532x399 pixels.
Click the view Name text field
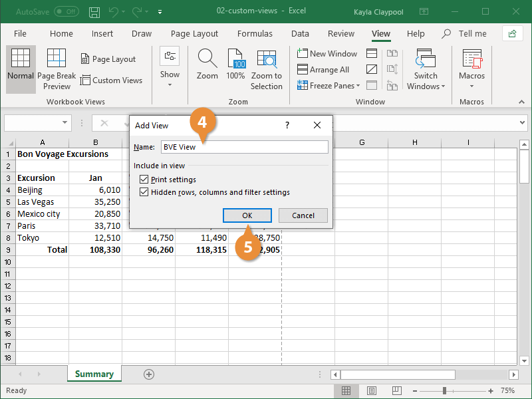pos(244,147)
